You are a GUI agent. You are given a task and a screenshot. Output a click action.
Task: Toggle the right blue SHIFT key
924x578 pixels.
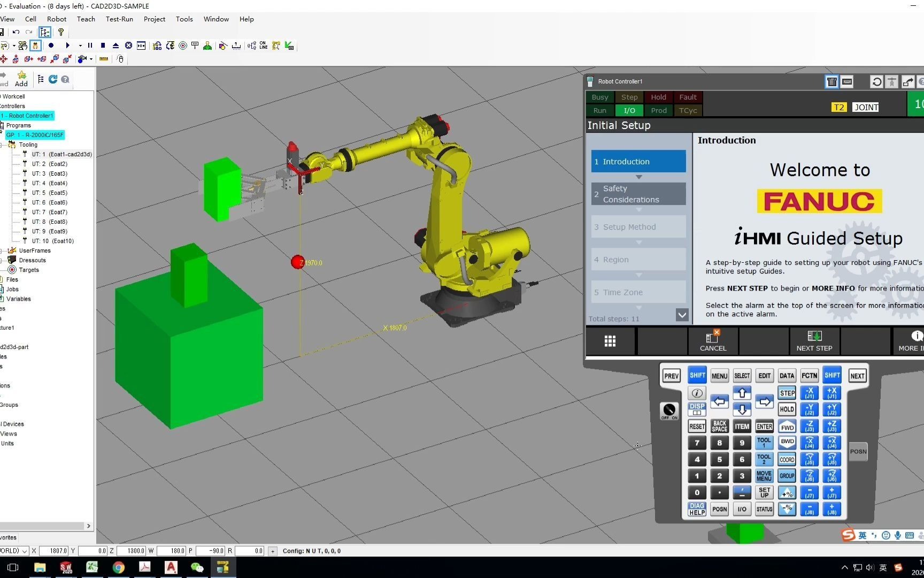click(x=832, y=375)
